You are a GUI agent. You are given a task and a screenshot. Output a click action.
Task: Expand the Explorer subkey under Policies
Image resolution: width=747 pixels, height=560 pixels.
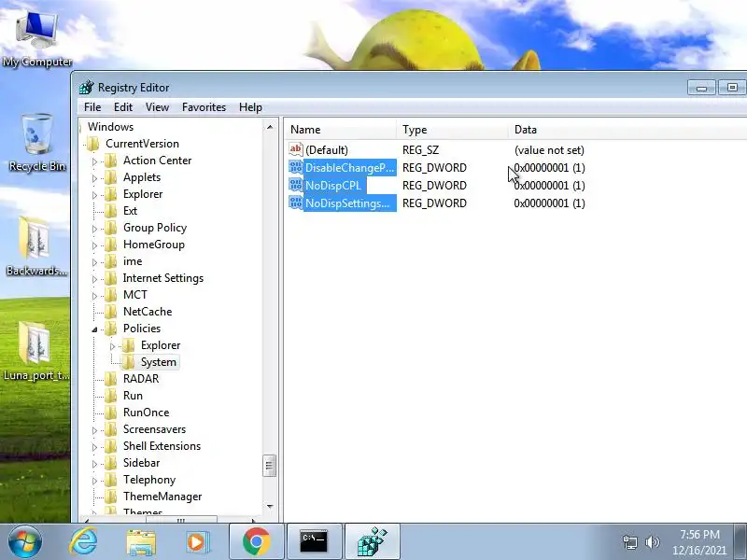point(112,346)
